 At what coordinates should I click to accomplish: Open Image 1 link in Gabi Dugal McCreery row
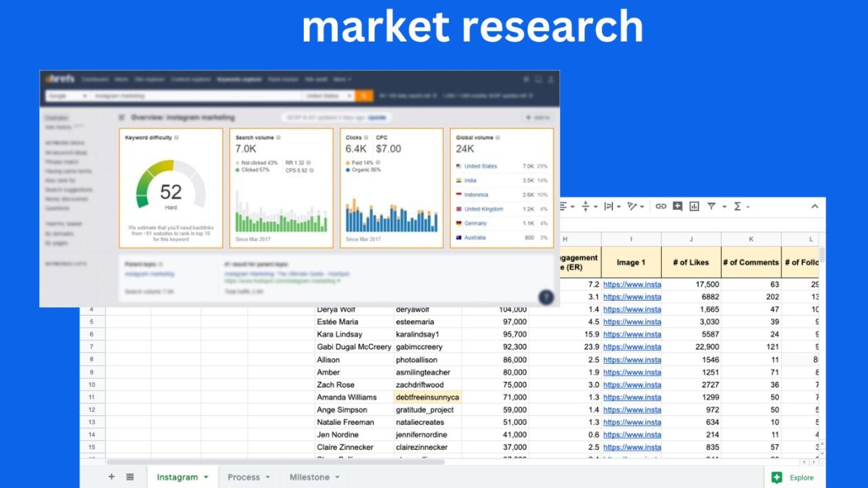pyautogui.click(x=632, y=347)
